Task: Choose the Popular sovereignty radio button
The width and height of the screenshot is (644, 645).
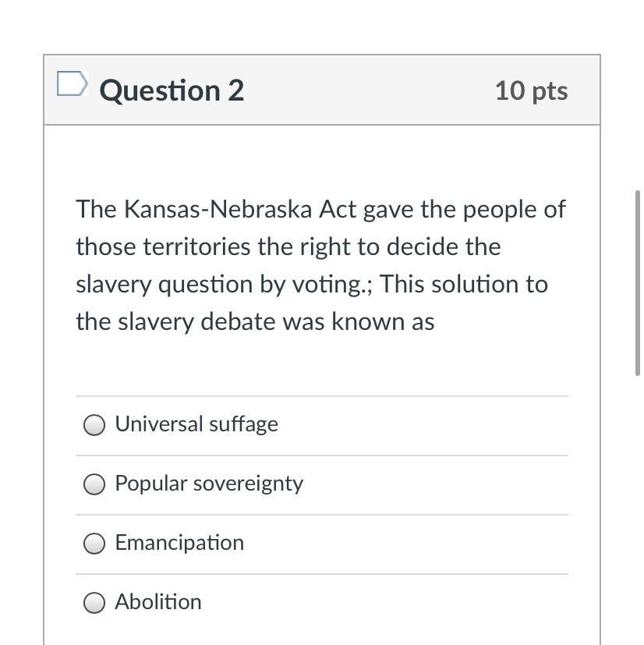Action: pyautogui.click(x=94, y=484)
